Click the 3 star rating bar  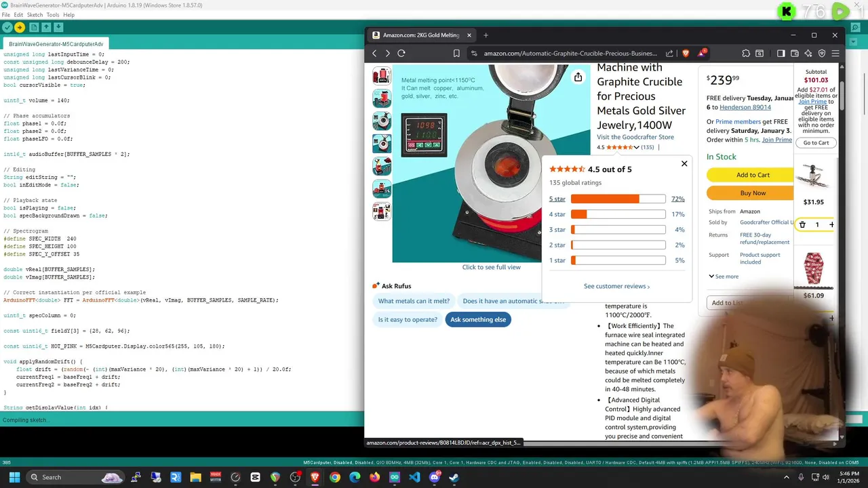(618, 230)
